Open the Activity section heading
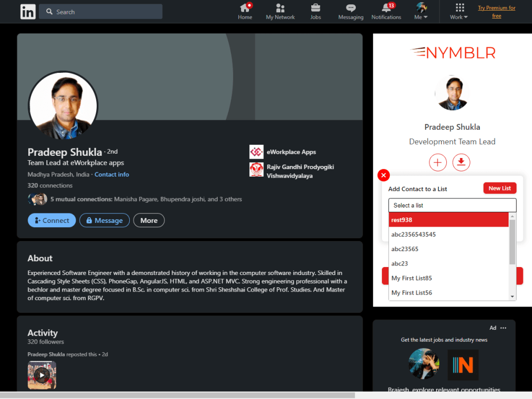 43,333
